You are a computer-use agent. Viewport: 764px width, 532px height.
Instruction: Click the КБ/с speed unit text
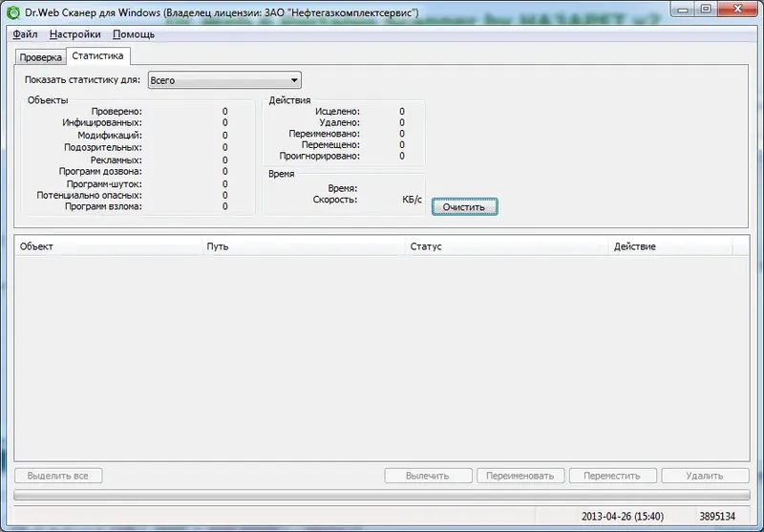pyautogui.click(x=413, y=200)
